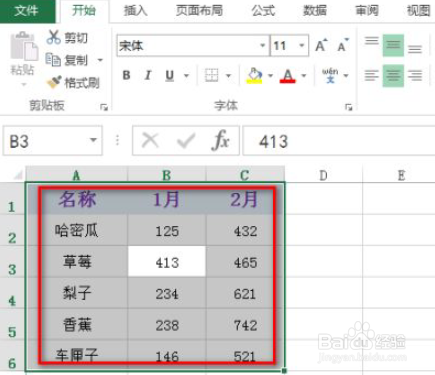Apply the yellow fill color bucket

tap(255, 75)
